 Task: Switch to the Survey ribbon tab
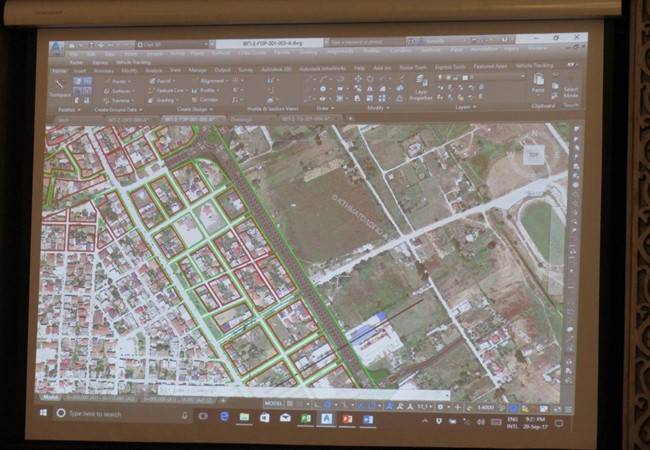[x=245, y=70]
